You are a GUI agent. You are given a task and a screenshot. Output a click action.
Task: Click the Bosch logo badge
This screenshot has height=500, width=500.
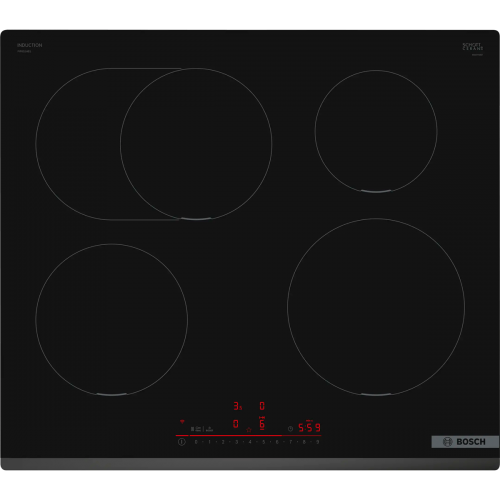pyautogui.click(x=465, y=442)
